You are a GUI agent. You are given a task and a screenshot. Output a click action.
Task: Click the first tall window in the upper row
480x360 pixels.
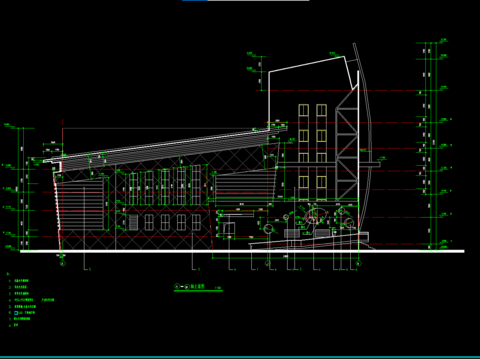133,189
